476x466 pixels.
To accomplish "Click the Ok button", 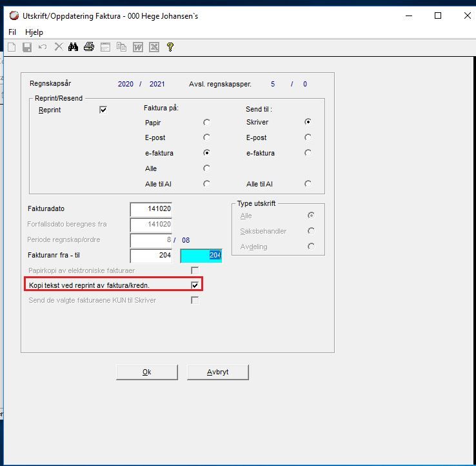I will (x=147, y=372).
